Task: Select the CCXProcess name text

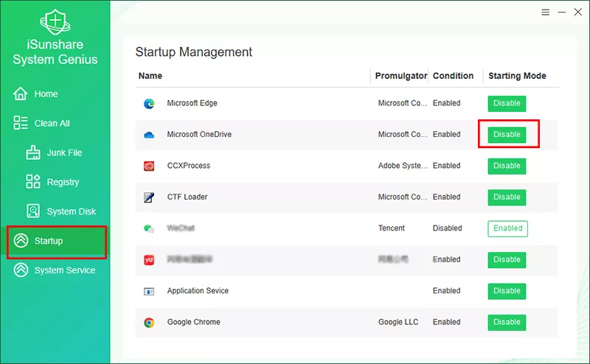Action: click(x=189, y=166)
